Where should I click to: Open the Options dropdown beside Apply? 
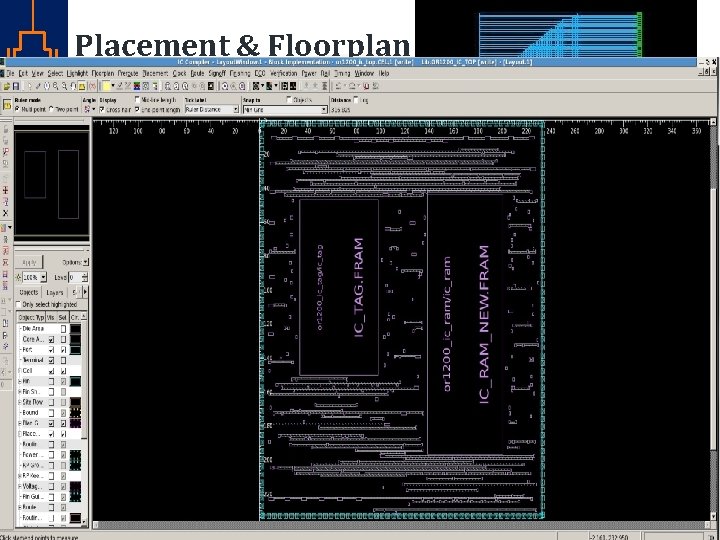85,262
